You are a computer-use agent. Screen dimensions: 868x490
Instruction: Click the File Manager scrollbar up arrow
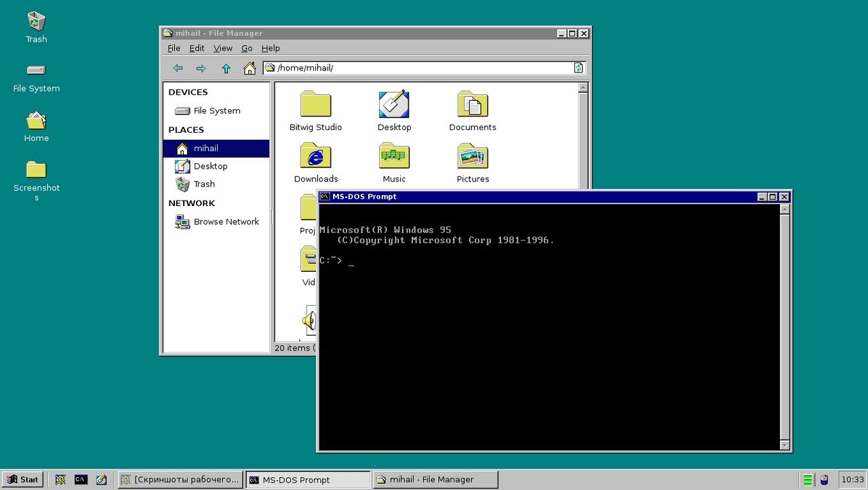click(583, 87)
